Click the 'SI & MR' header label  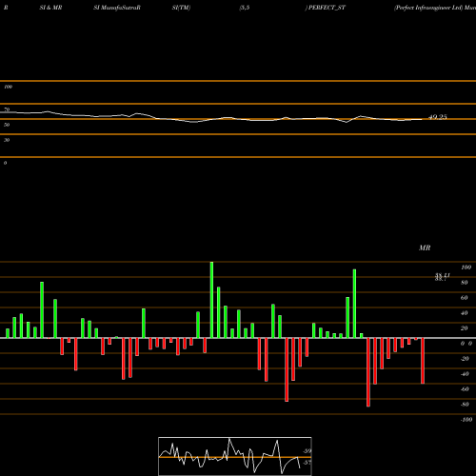point(50,8)
